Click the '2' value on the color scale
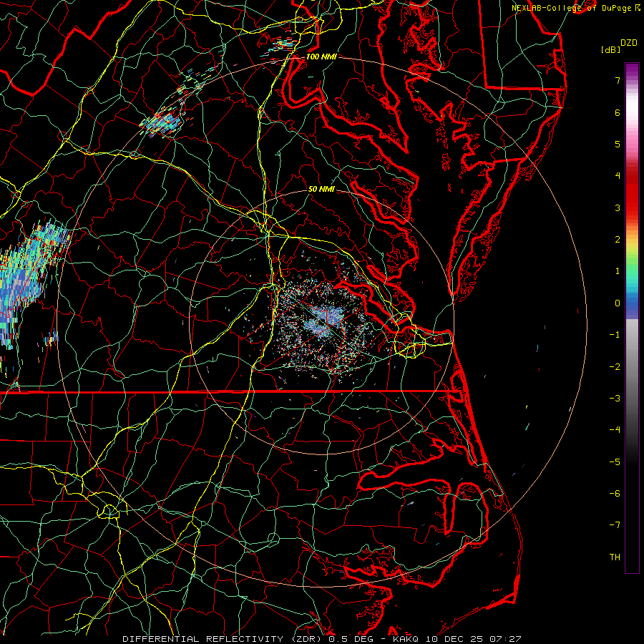 pyautogui.click(x=618, y=240)
